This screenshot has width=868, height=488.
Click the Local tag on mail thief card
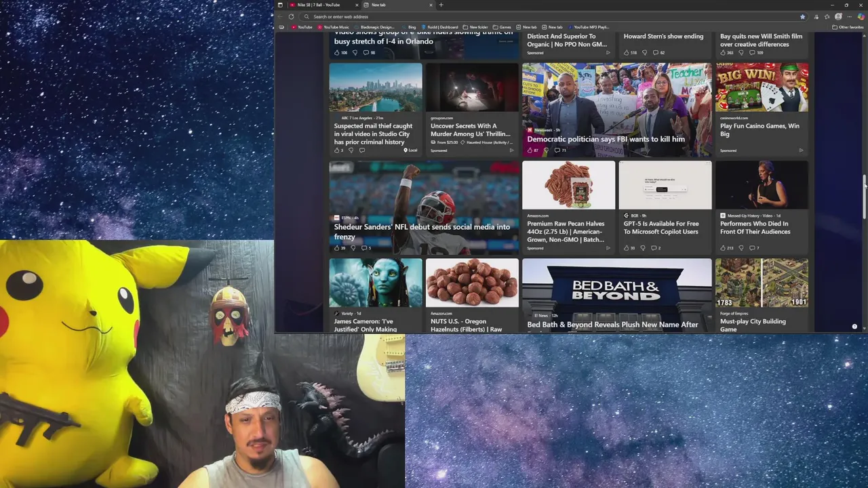[x=410, y=150]
